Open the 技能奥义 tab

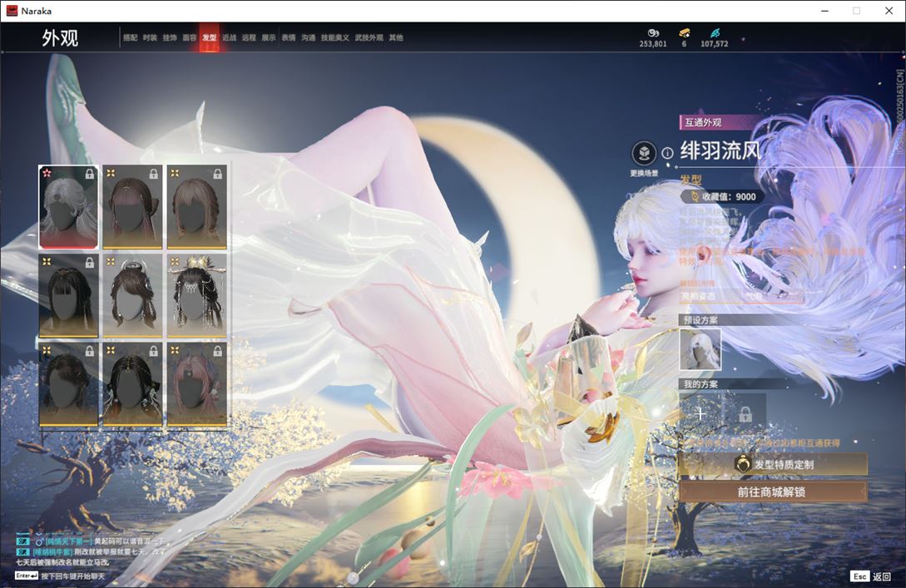[x=335, y=37]
